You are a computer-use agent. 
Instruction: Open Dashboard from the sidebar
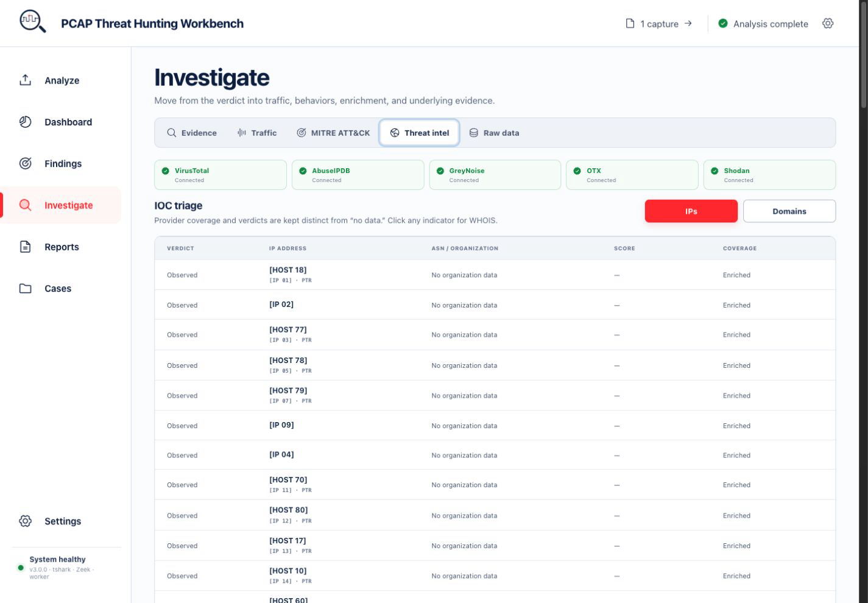61,122
